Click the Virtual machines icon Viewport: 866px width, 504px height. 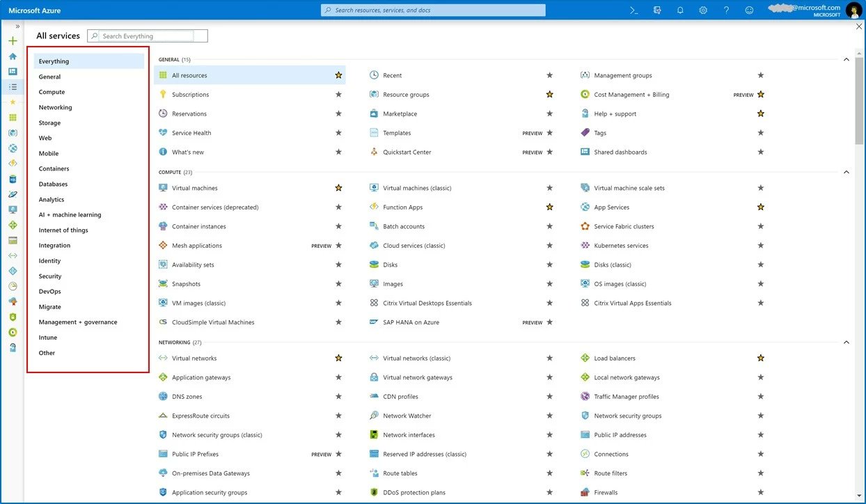163,188
